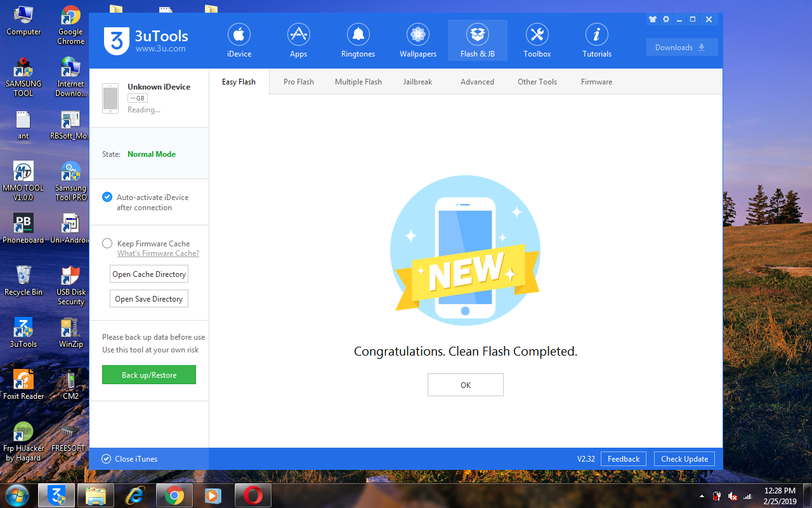This screenshot has width=812, height=508.
Task: Open 3uTools settings gear icon
Action: click(x=666, y=20)
